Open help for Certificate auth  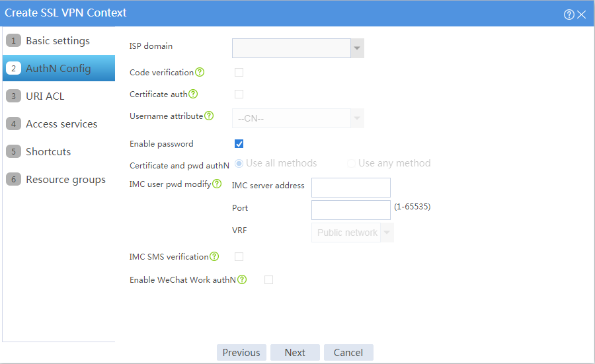(x=193, y=94)
